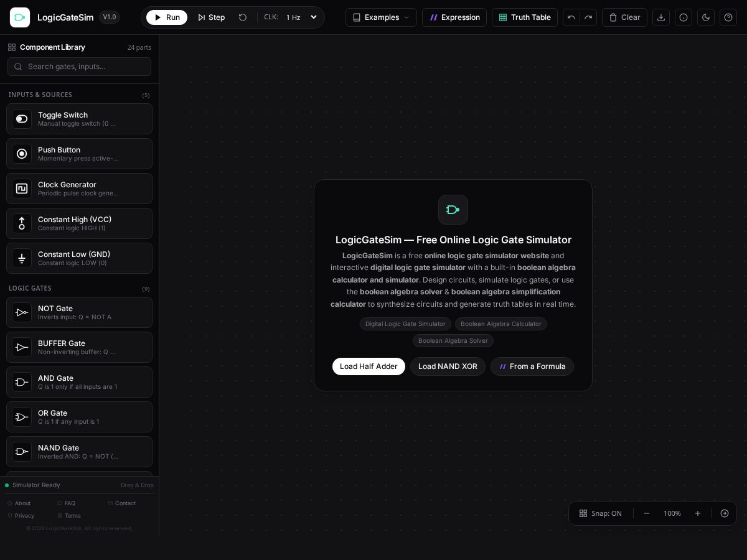Toggle Snap: ON grid snapping
747x560 pixels.
(x=600, y=513)
